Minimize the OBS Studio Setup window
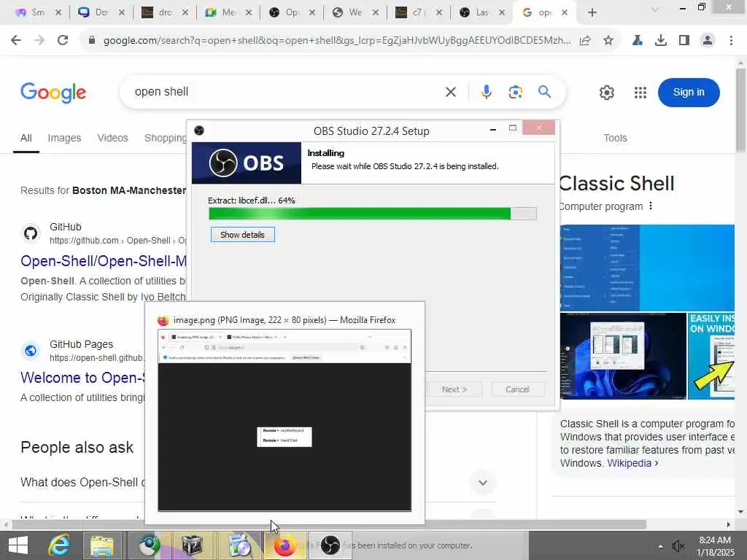Image resolution: width=747 pixels, height=560 pixels. coord(493,129)
